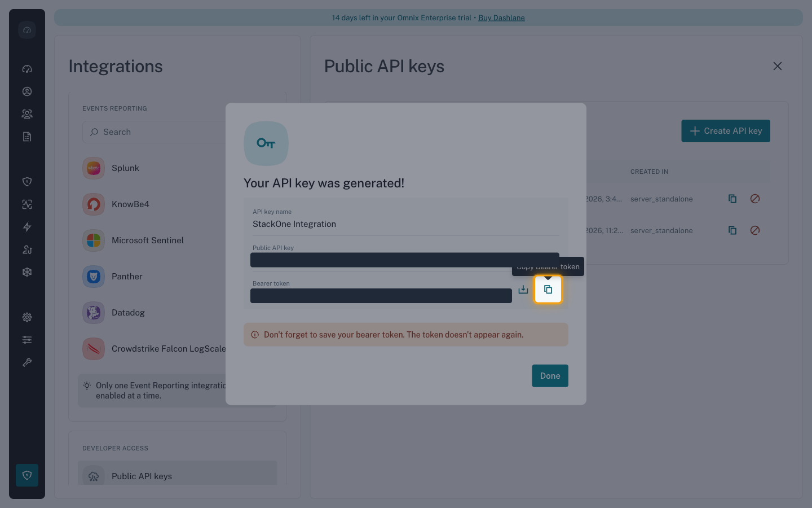
Task: Copy the bearer token
Action: tap(548, 290)
